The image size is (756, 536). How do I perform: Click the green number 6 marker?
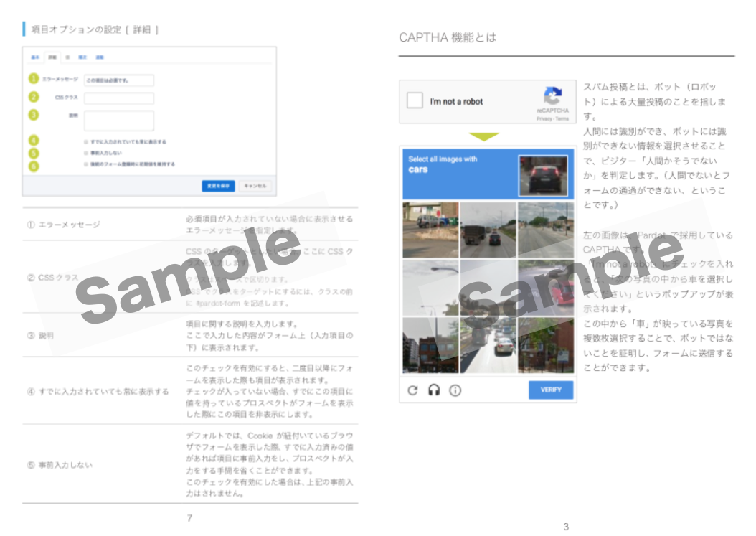click(x=33, y=166)
